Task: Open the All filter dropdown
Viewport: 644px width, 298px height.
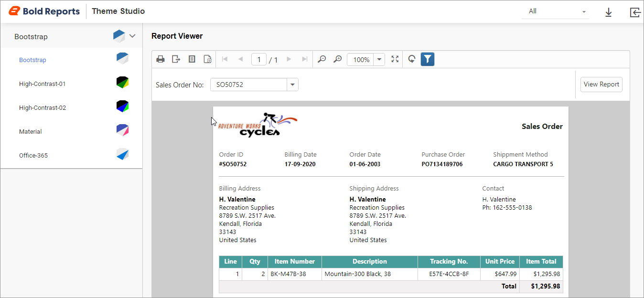Action: coord(556,11)
